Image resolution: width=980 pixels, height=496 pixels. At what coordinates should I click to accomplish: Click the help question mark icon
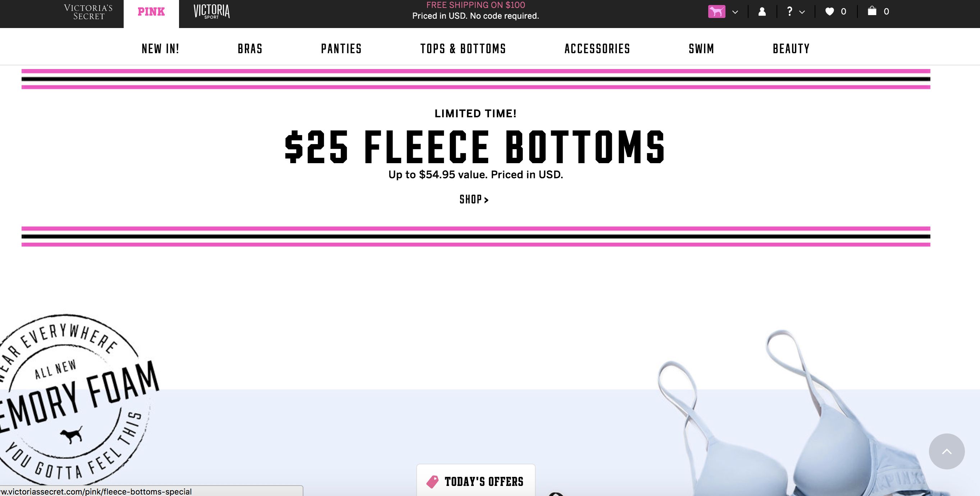[x=790, y=12]
